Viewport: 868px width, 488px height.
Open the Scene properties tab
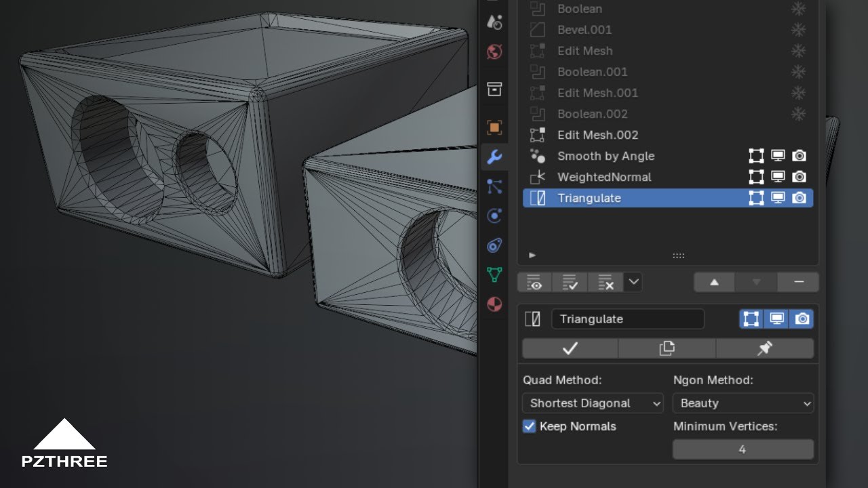pos(494,22)
